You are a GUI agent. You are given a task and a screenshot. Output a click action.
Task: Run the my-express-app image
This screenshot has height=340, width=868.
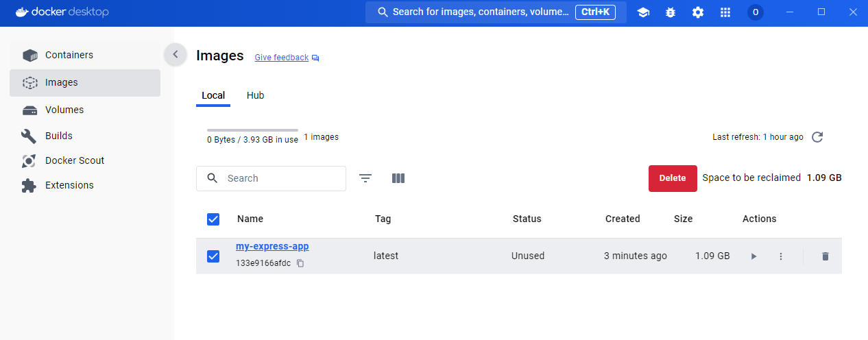754,256
